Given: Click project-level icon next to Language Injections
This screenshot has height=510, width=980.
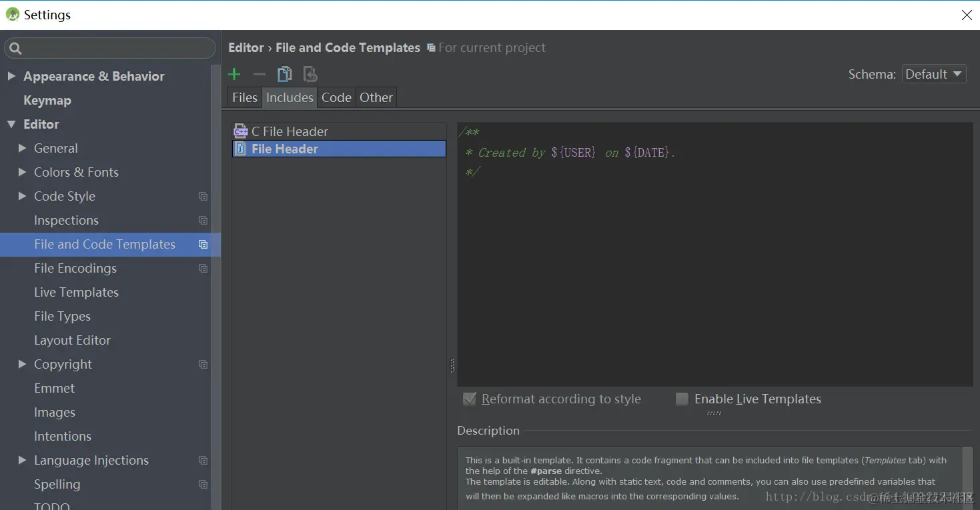Looking at the screenshot, I should pos(203,461).
